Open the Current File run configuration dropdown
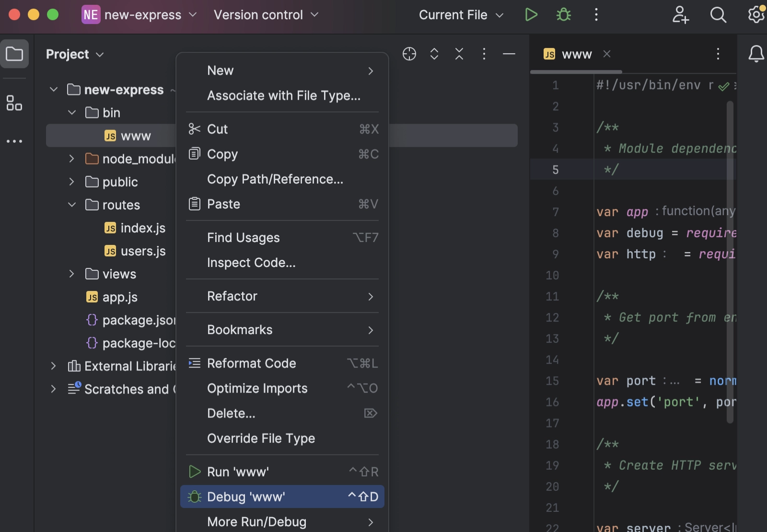The image size is (767, 532). pyautogui.click(x=461, y=15)
